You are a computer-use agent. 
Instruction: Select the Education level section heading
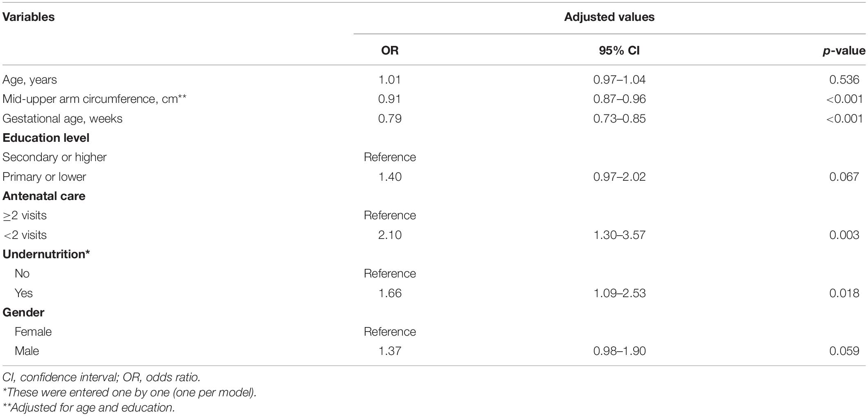click(46, 138)
